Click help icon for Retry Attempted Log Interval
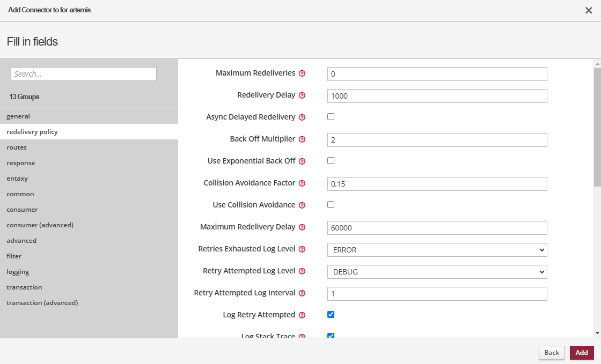The height and width of the screenshot is (364, 601). tap(302, 293)
